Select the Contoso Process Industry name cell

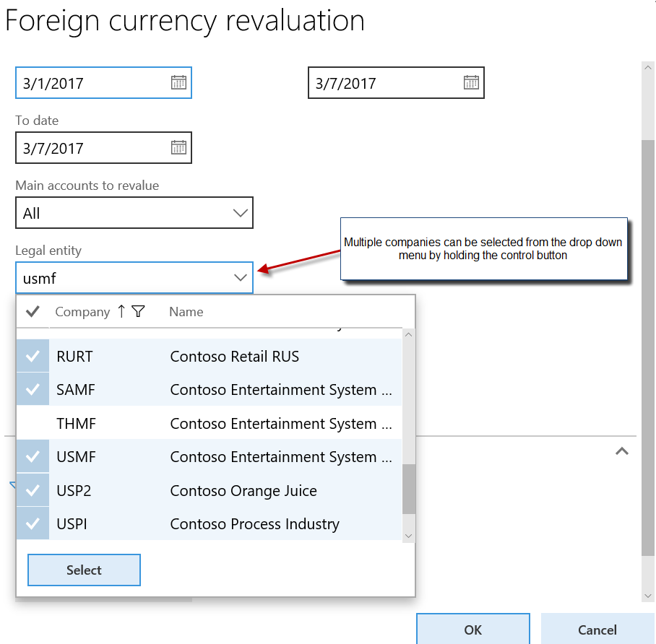pyautogui.click(x=255, y=524)
